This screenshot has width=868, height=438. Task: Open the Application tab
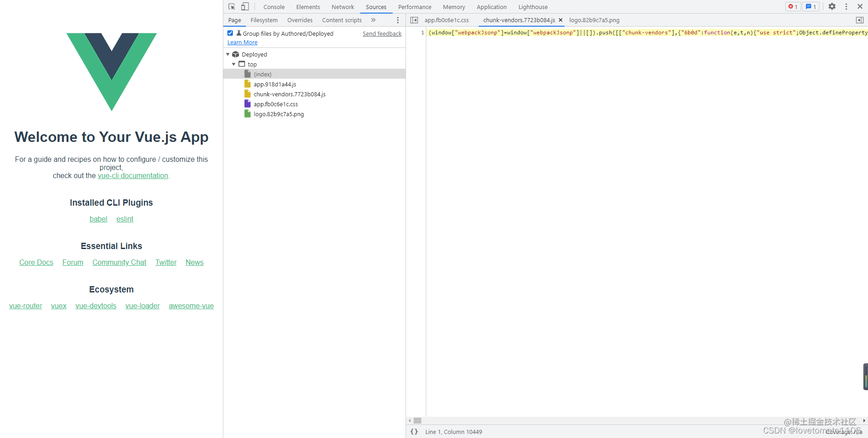pyautogui.click(x=491, y=7)
